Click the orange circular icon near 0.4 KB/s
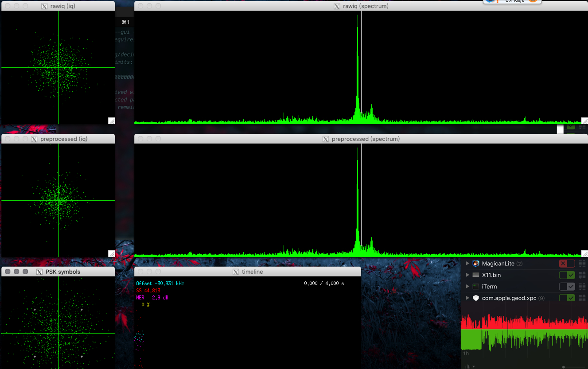 (533, 1)
